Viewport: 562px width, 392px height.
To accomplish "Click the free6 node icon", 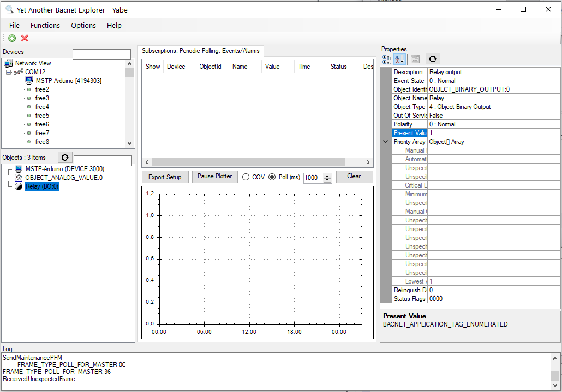I will point(29,124).
